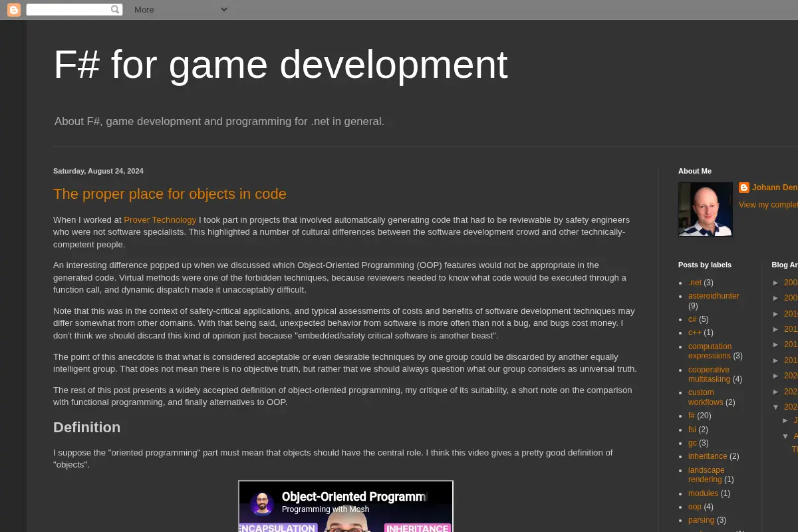Open landscape rendering label
This screenshot has height=532, width=798.
[x=706, y=475]
